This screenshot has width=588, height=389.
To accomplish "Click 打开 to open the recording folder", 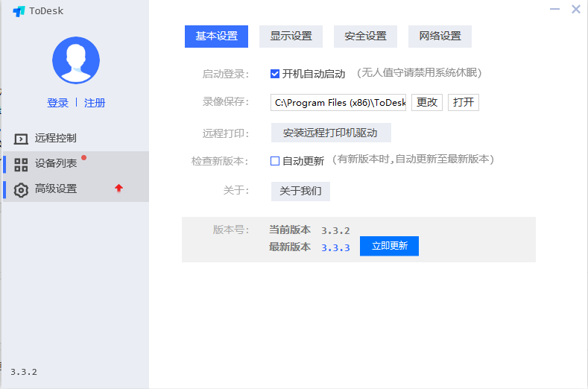I will pos(464,102).
